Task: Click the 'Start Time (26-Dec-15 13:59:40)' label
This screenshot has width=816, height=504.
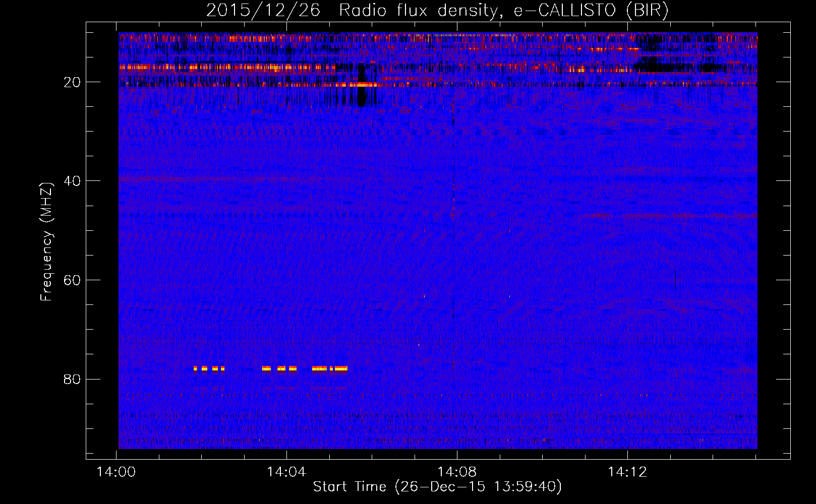Action: (x=437, y=487)
